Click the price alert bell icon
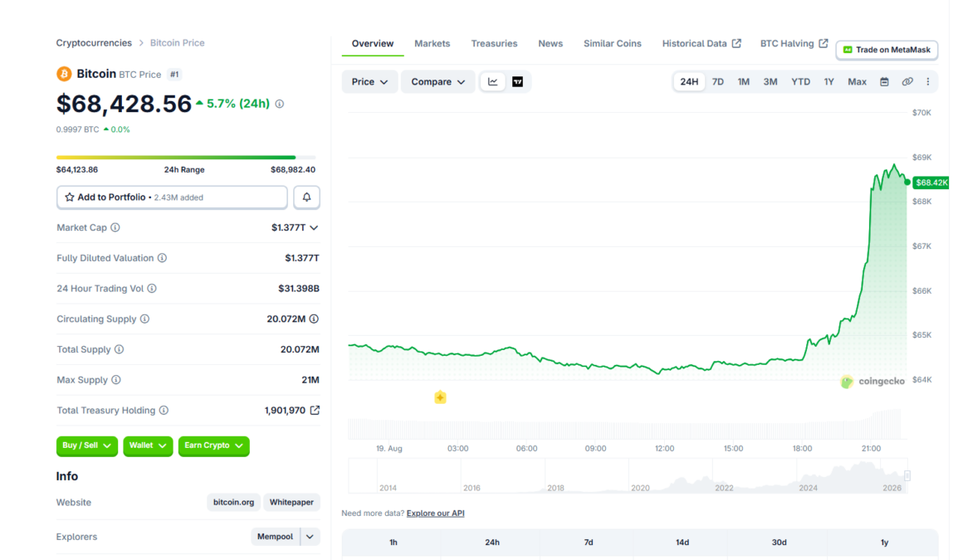This screenshot has width=958, height=560. (306, 197)
